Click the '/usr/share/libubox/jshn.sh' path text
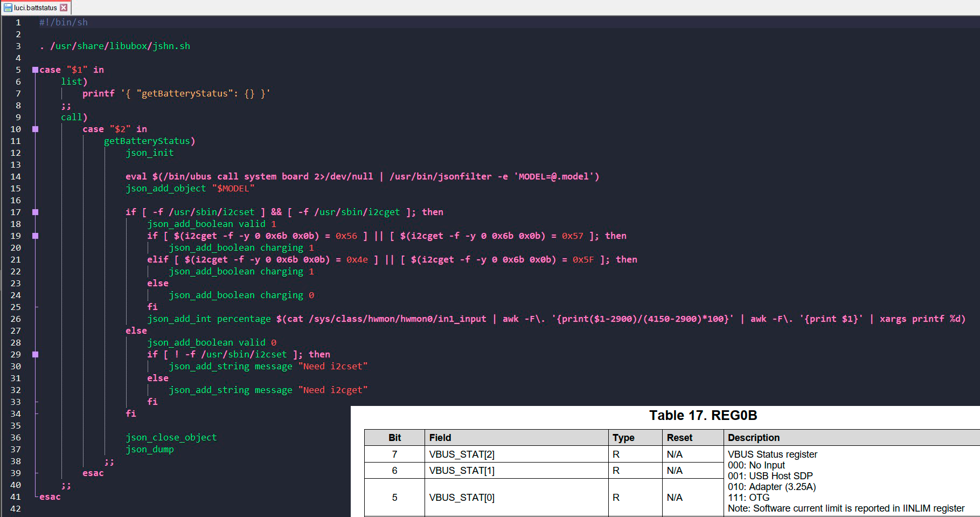 [120, 46]
